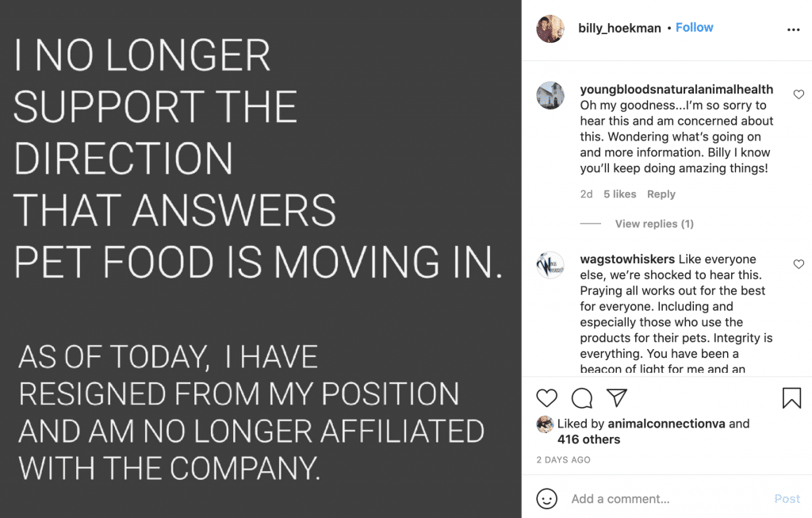Screen dimensions: 812x518
Task: Open animalconnectionva's profile link
Action: pyautogui.click(x=668, y=424)
